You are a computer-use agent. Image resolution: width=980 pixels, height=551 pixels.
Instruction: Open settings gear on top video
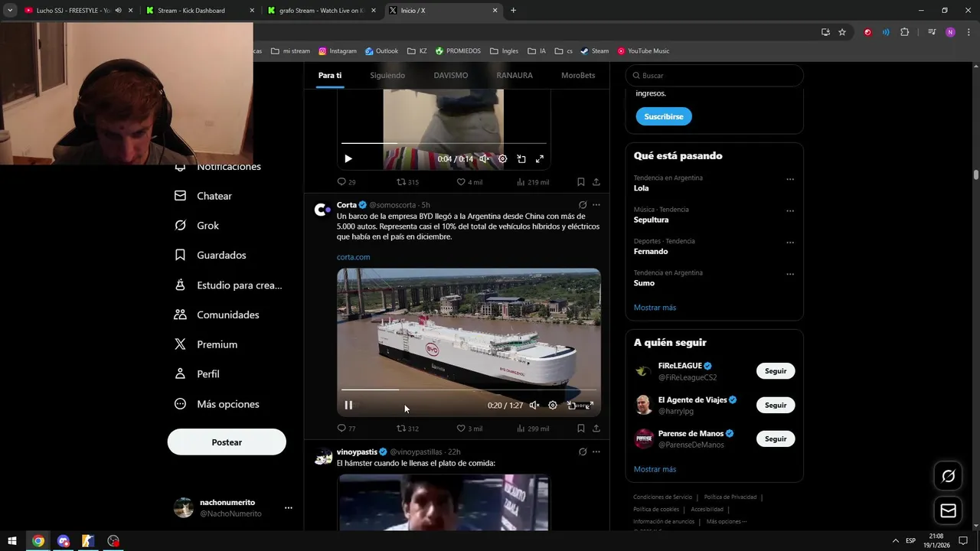pos(503,158)
